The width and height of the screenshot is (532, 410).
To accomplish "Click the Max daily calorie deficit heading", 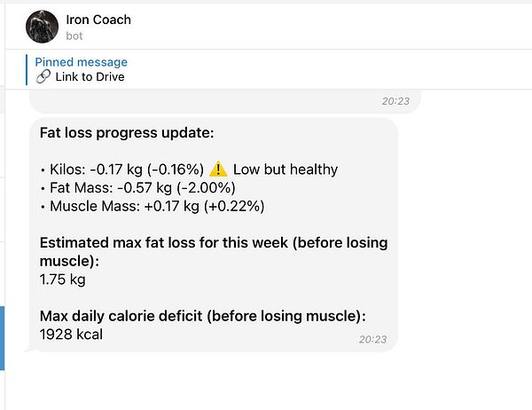I will [203, 316].
